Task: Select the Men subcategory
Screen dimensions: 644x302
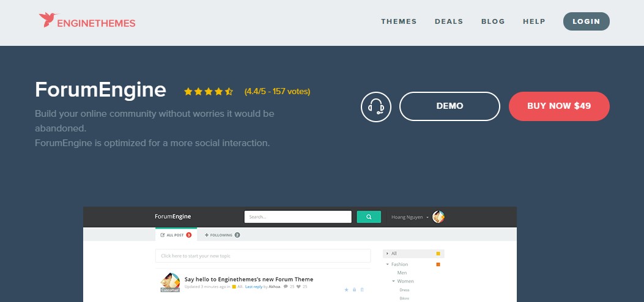Action: coord(402,273)
